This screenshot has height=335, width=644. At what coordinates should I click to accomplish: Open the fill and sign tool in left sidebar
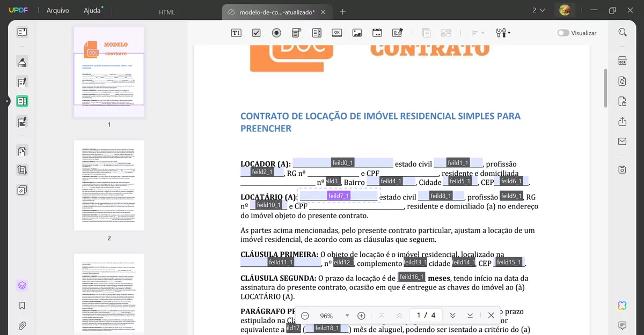pyautogui.click(x=22, y=122)
